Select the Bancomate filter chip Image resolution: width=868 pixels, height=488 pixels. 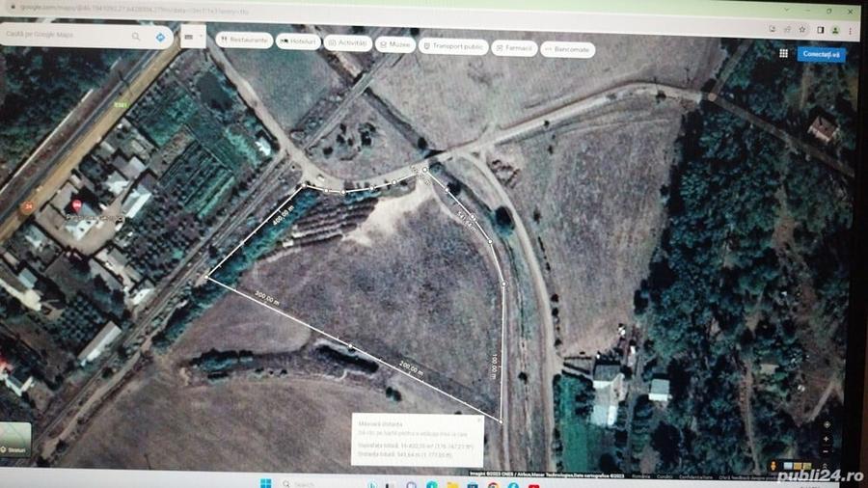[567, 50]
